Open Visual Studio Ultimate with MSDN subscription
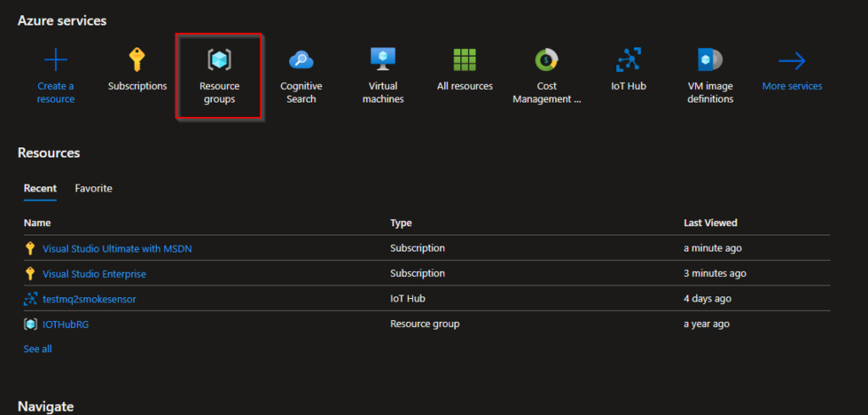This screenshot has height=415, width=868. pos(117,249)
